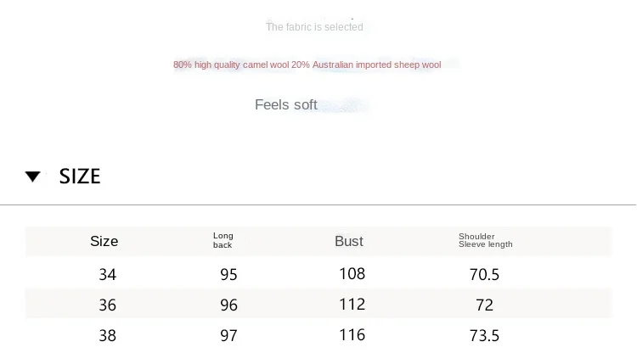Image resolution: width=637 pixels, height=364 pixels.
Task: Click the 116 bust measurement
Action: coord(352,335)
